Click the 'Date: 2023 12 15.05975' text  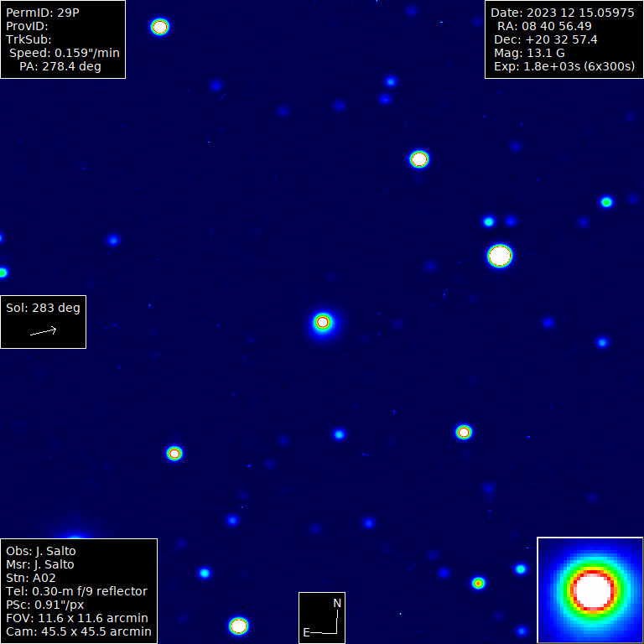click(563, 13)
